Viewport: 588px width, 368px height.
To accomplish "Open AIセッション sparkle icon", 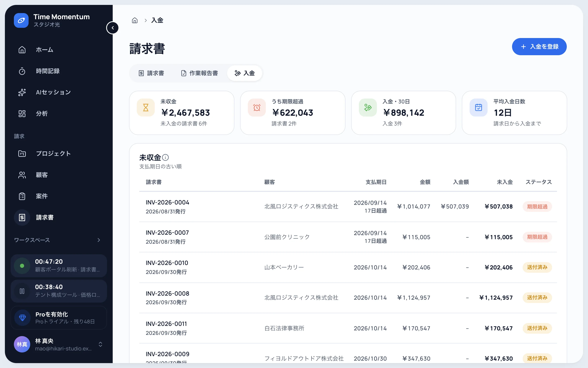I will 22,92.
